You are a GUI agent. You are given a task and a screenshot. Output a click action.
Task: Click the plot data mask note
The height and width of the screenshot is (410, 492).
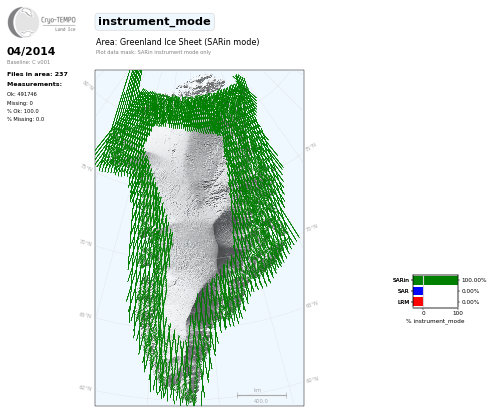pyautogui.click(x=153, y=52)
